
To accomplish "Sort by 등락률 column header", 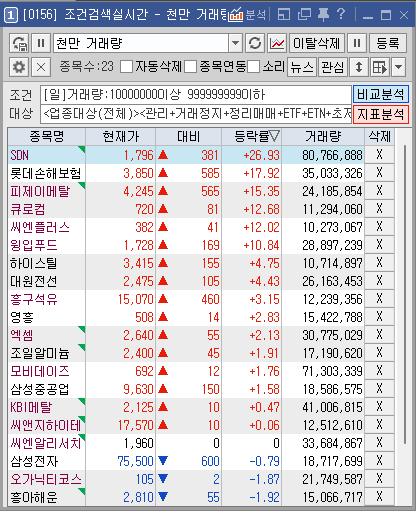I will pyautogui.click(x=252, y=137).
